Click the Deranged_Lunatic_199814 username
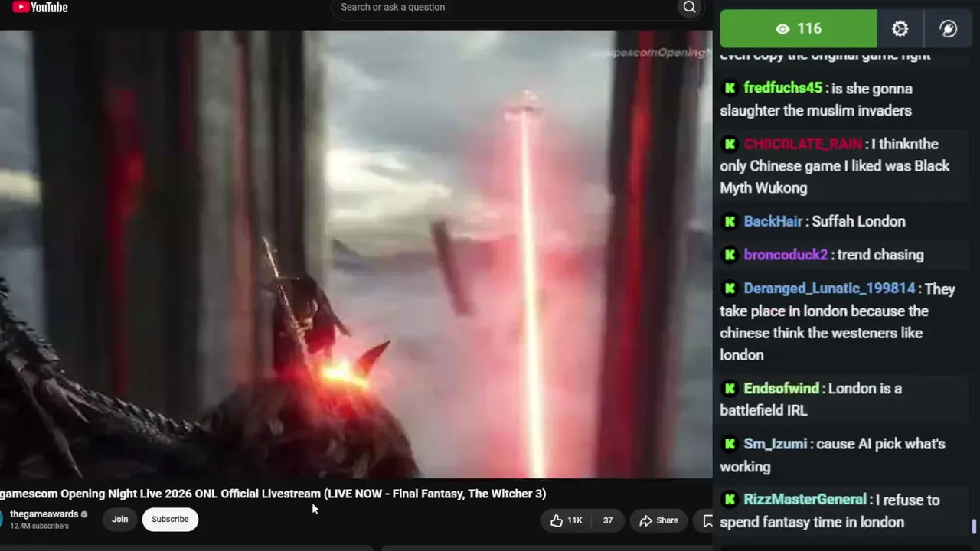The image size is (980, 551). (830, 289)
